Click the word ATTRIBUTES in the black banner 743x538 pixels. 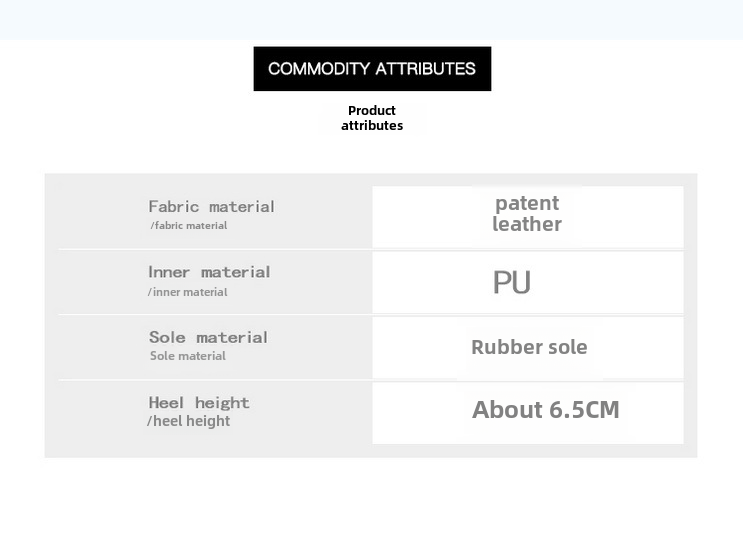coord(424,69)
